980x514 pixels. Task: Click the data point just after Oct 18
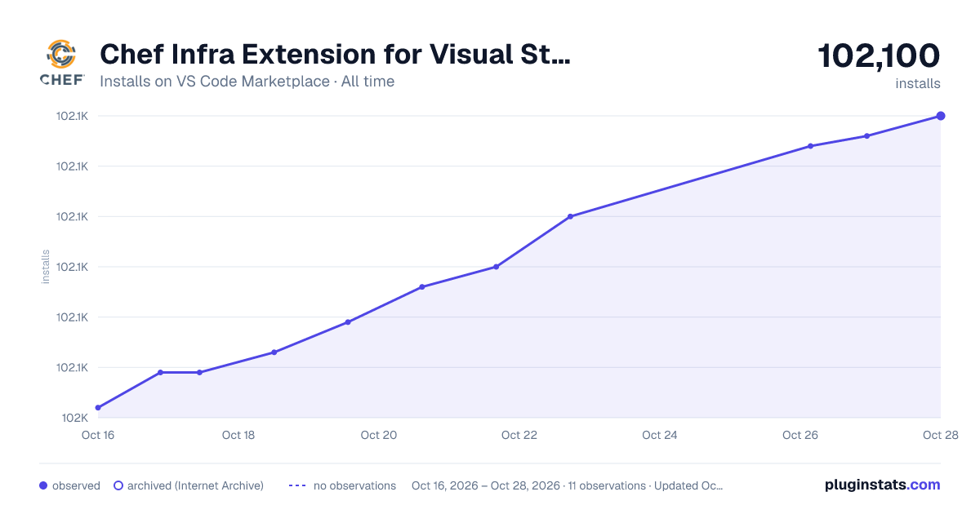tap(274, 352)
